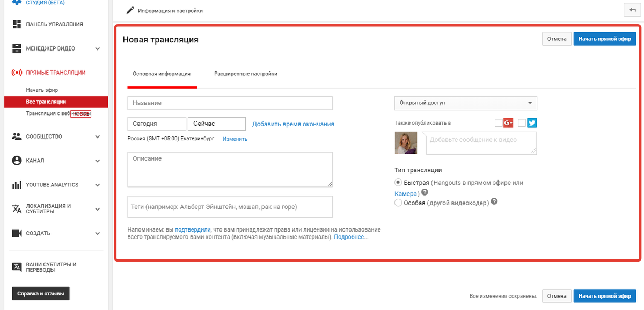The height and width of the screenshot is (310, 644).
Task: Expand the Канал section chevron
Action: (98, 161)
